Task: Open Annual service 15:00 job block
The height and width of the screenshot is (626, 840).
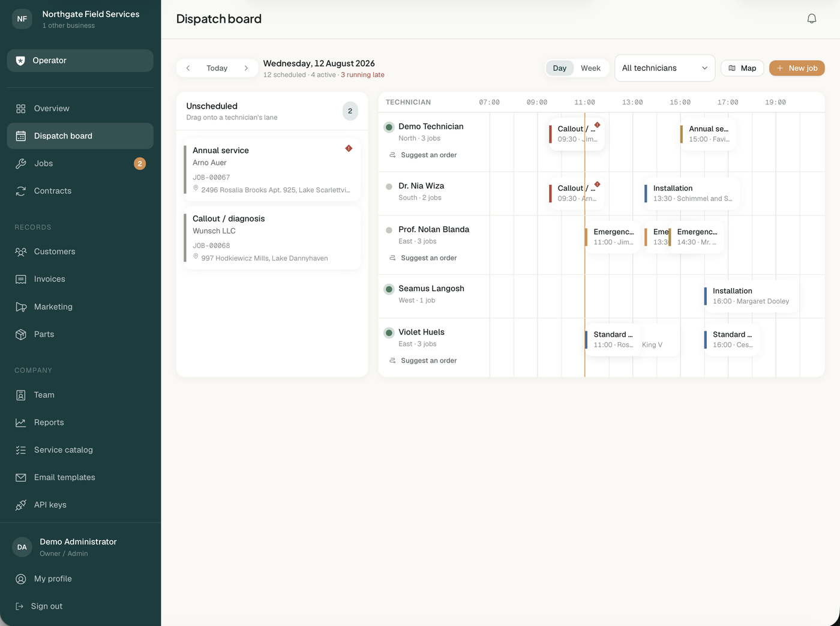Action: (707, 134)
